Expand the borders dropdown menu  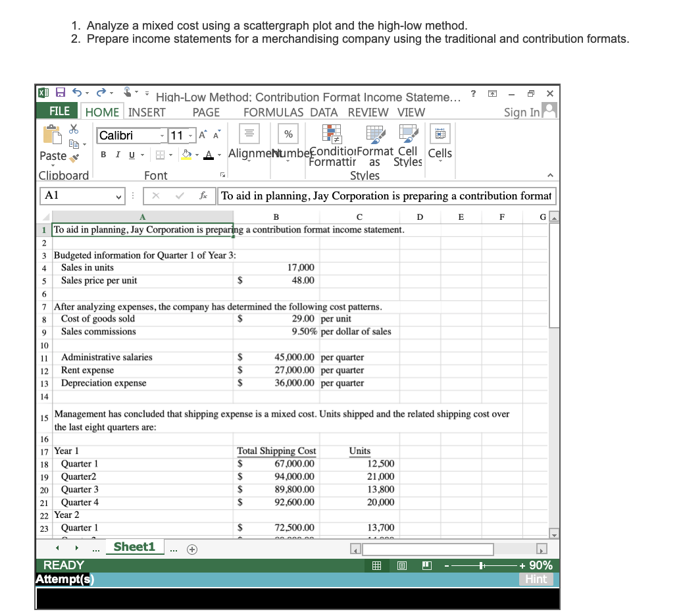(x=170, y=155)
